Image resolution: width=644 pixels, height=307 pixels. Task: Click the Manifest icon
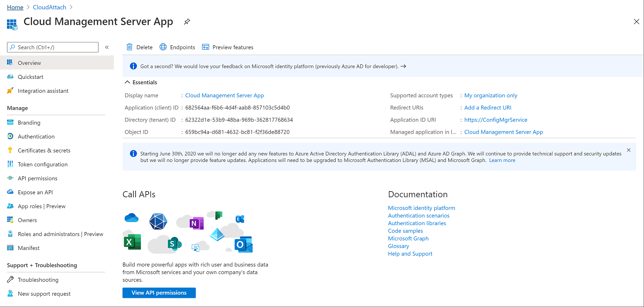(x=10, y=248)
